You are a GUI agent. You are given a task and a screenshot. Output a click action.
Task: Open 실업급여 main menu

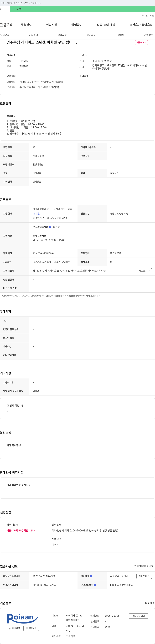77,25
